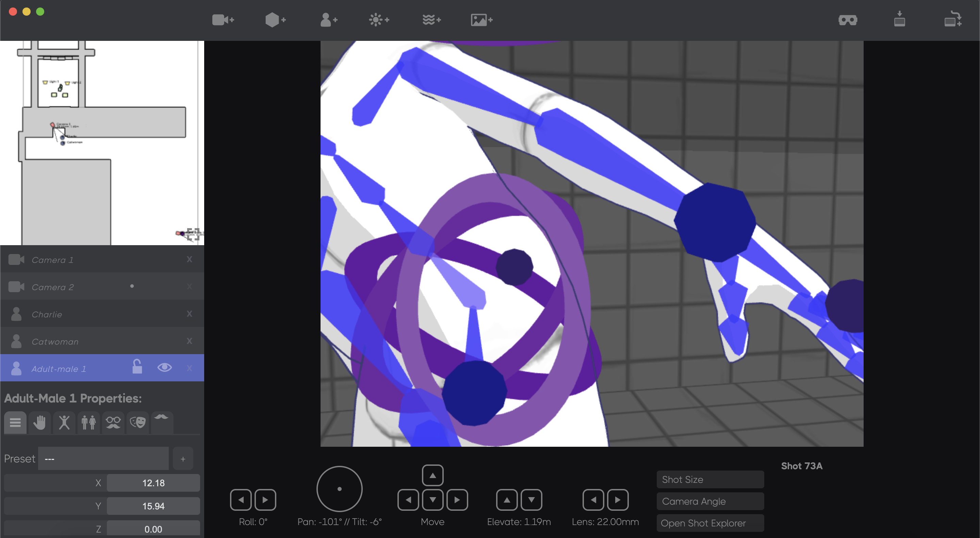The image size is (980, 538).
Task: Open the Shot Size dropdown
Action: (x=710, y=479)
